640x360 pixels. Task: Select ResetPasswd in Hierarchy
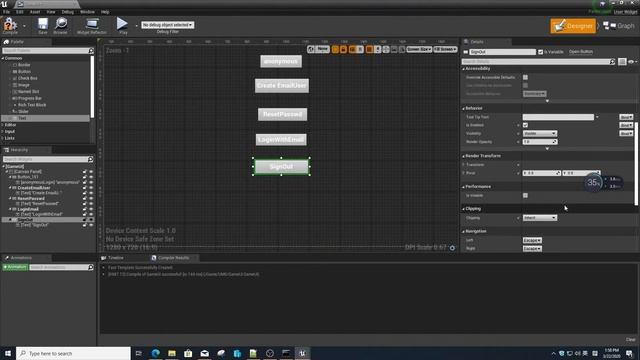tap(31, 198)
